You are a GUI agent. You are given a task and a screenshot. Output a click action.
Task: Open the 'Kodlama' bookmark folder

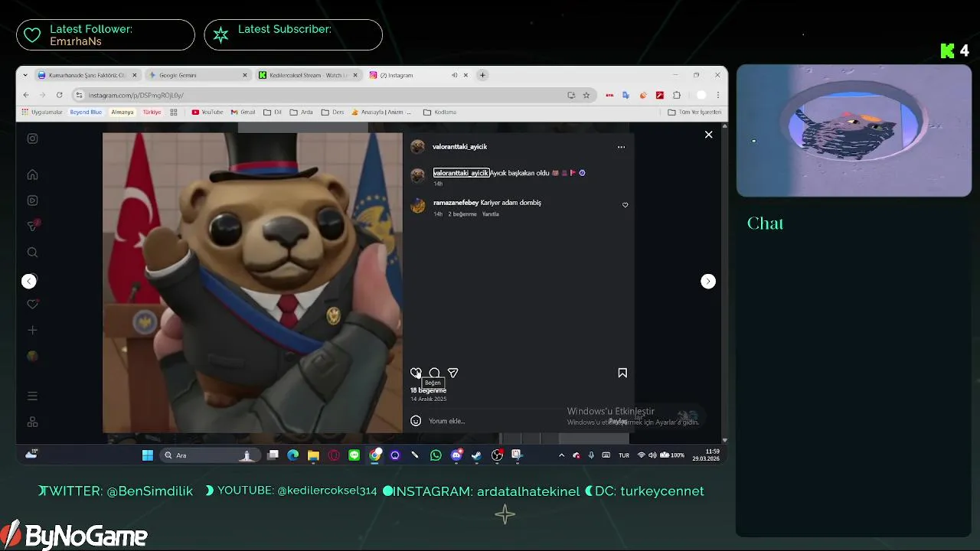[439, 112]
